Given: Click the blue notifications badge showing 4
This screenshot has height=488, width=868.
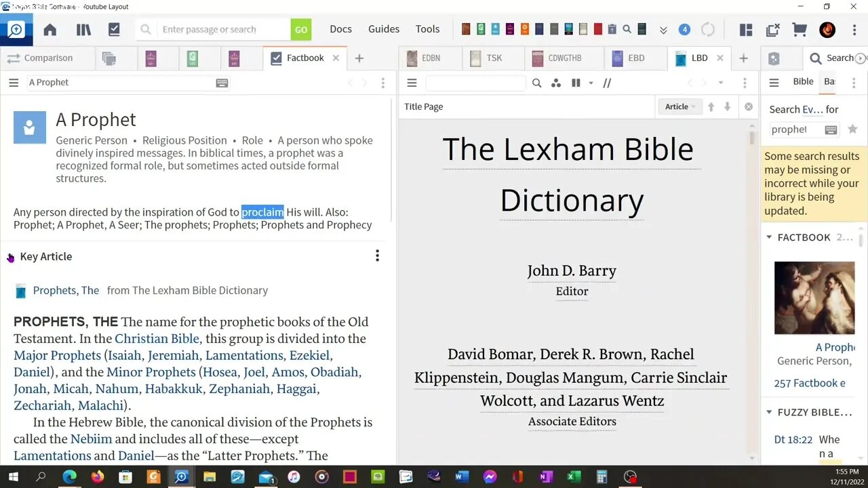Looking at the screenshot, I should pos(684,30).
